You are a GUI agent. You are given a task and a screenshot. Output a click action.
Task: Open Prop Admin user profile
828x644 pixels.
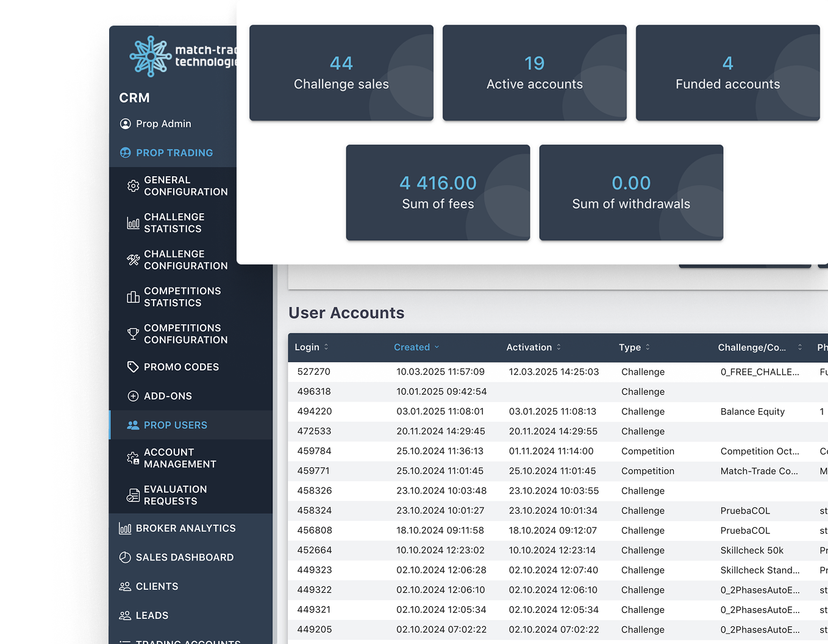[x=163, y=124]
